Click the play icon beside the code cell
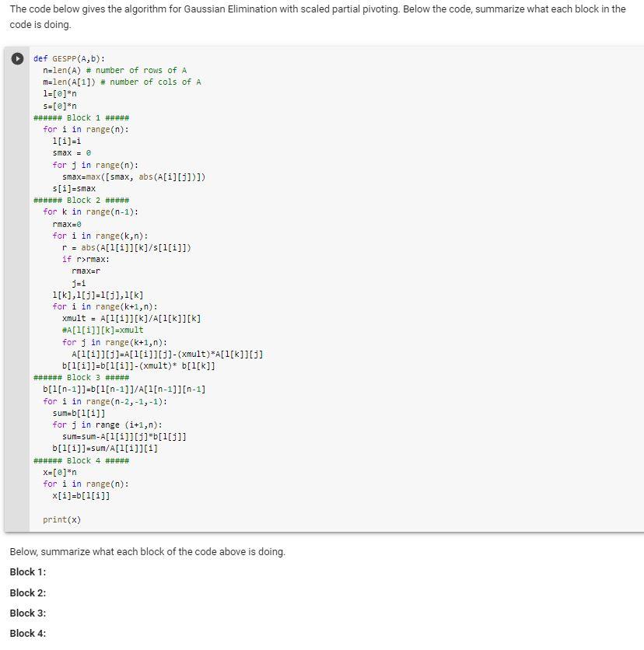The height and width of the screenshot is (650, 644). [x=18, y=58]
